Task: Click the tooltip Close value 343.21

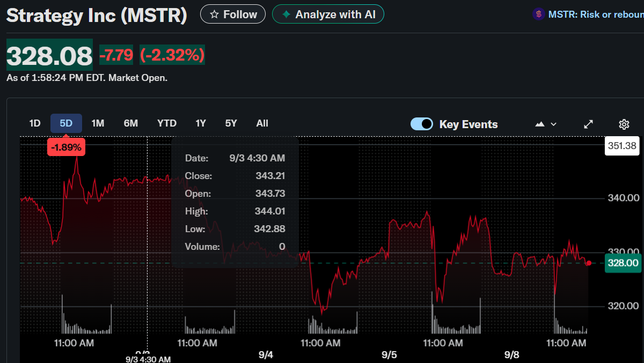Action: [x=270, y=176]
